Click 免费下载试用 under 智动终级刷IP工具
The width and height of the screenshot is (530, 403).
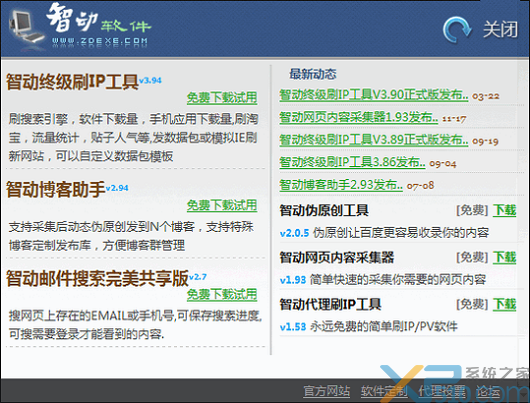(x=222, y=98)
